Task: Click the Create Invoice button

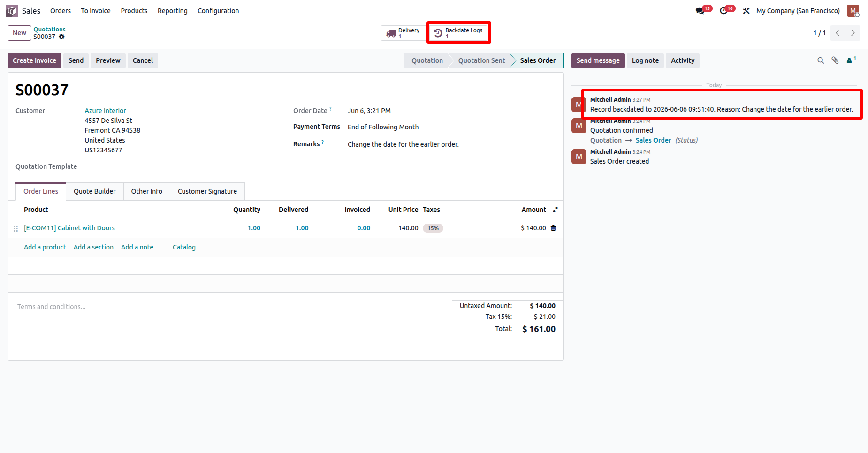Action: (34, 60)
